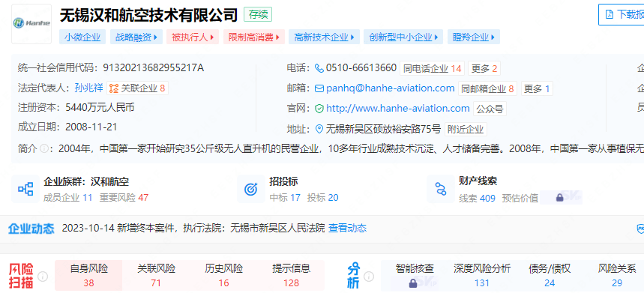Click 更多 2 beside the phone number

click(x=484, y=68)
